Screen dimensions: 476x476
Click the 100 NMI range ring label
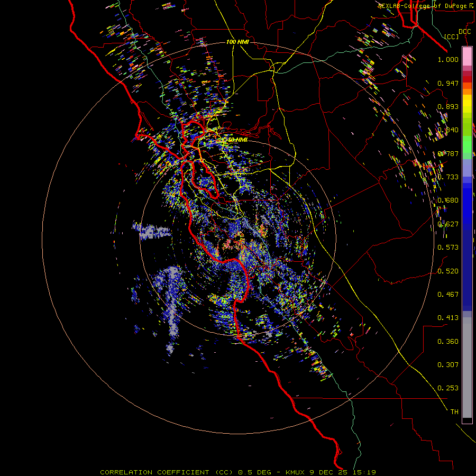[237, 42]
